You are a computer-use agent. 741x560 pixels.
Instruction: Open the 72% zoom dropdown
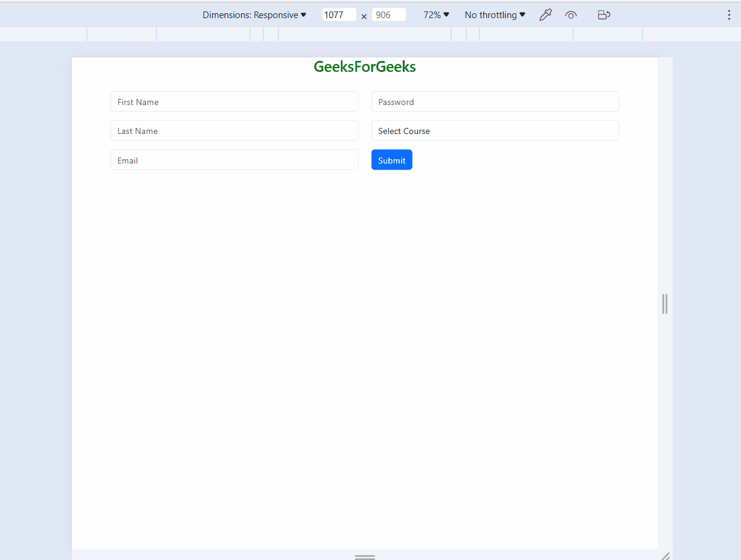click(436, 15)
